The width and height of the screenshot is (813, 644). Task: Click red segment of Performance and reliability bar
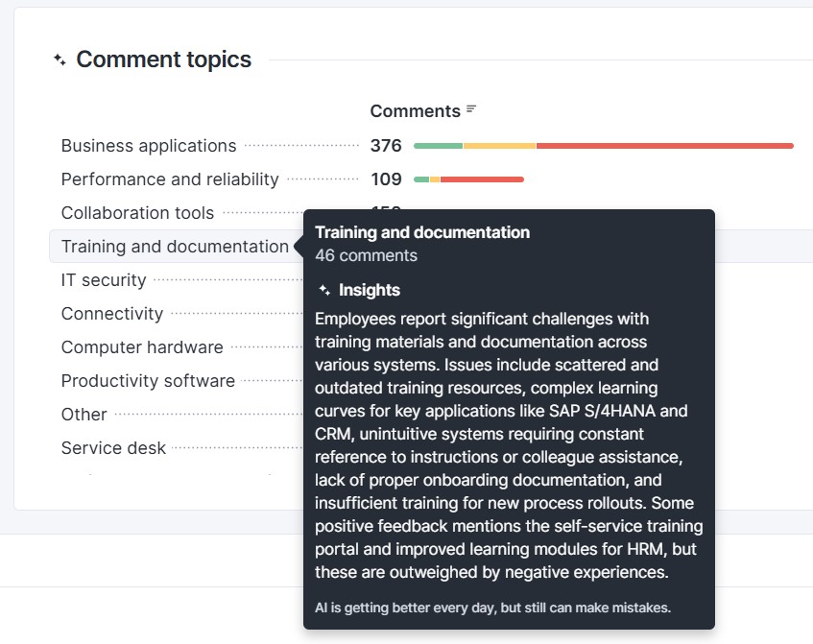[482, 179]
